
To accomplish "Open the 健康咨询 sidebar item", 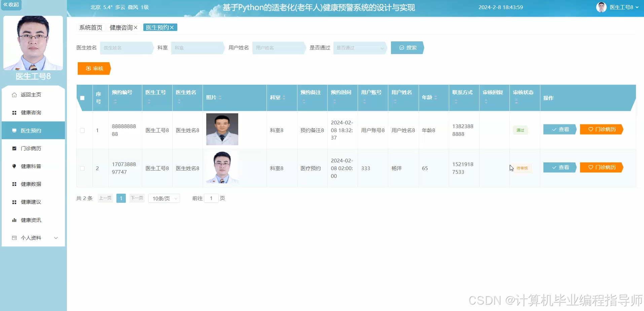I will [33, 113].
